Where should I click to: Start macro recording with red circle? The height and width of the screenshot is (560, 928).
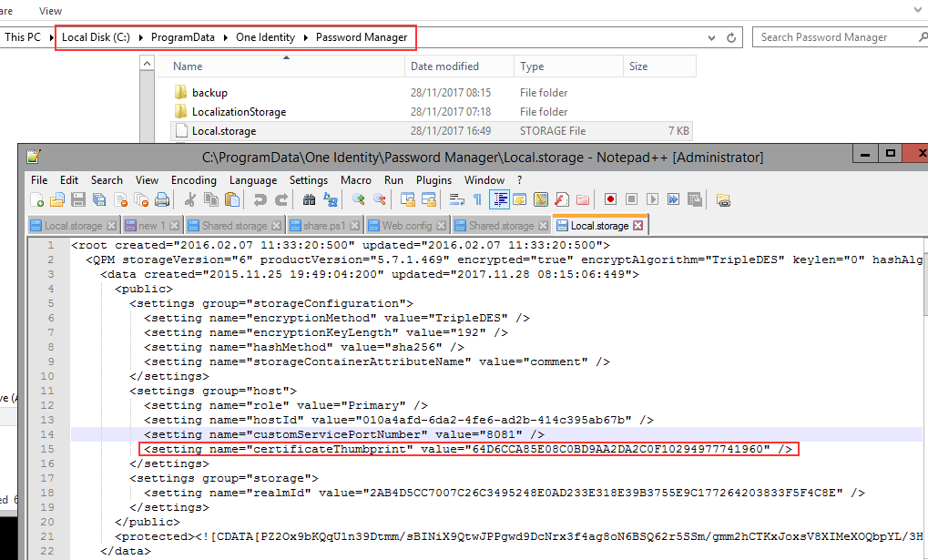point(611,199)
